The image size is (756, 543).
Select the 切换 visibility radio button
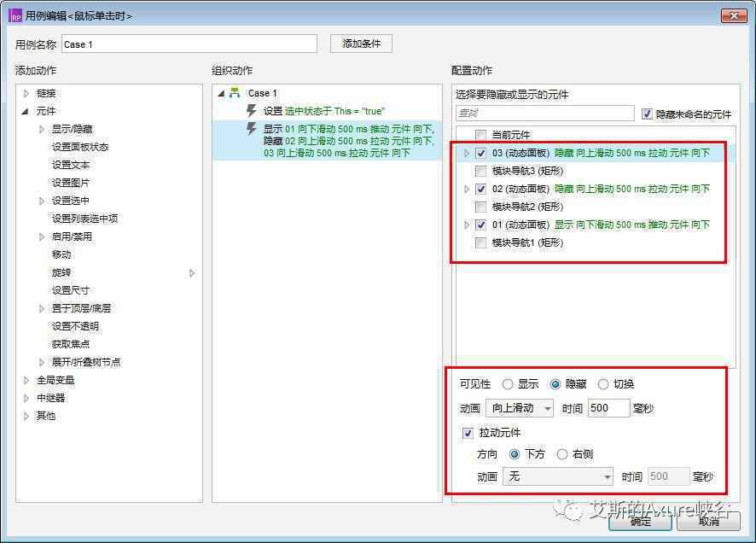(x=602, y=384)
